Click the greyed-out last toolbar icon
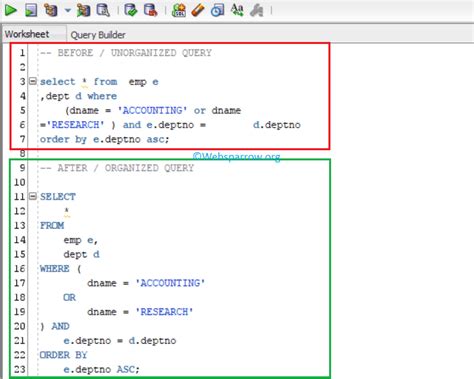Image resolution: width=474 pixels, height=379 pixels. click(257, 10)
